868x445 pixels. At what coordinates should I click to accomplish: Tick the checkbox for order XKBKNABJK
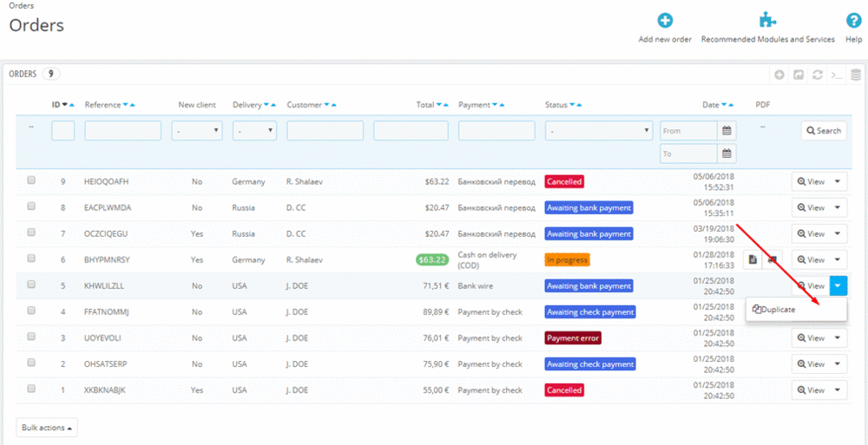click(x=31, y=389)
